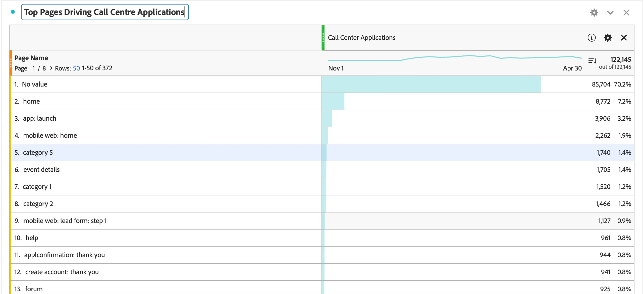This screenshot has height=294, width=644.
Task: Open the panel settings gear beside the title
Action: pyautogui.click(x=594, y=13)
